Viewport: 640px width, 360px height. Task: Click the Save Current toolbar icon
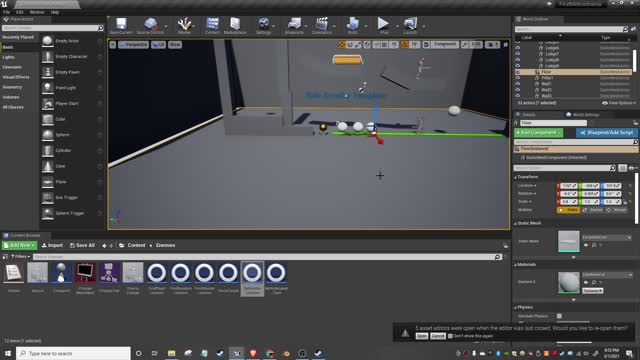point(121,26)
